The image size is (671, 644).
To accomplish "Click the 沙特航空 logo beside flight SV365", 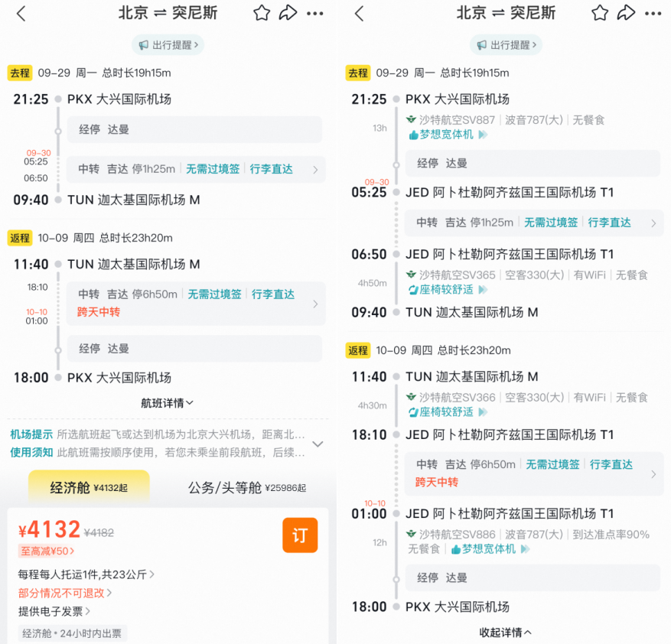I will (410, 275).
